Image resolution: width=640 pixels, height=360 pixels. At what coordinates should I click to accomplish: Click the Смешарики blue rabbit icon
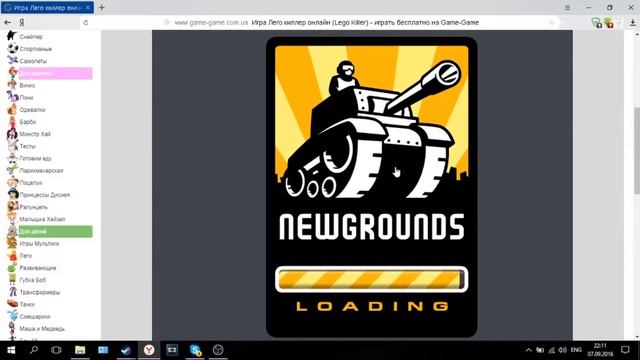click(x=13, y=316)
